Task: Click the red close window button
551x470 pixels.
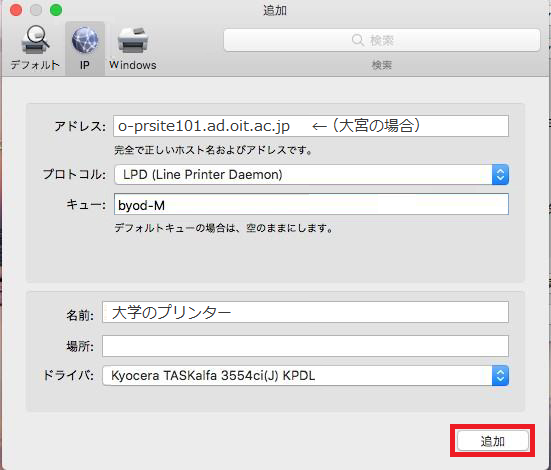Action: tap(16, 10)
